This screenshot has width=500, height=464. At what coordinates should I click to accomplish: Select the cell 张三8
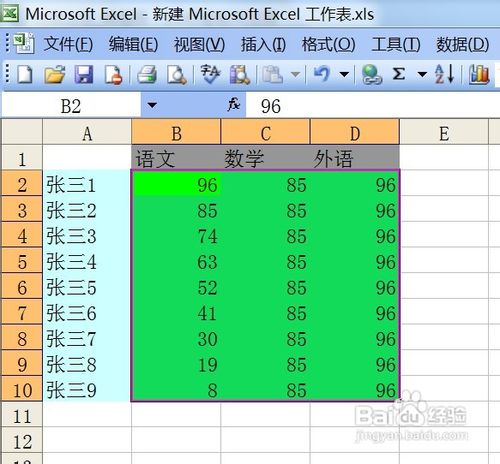(x=87, y=363)
